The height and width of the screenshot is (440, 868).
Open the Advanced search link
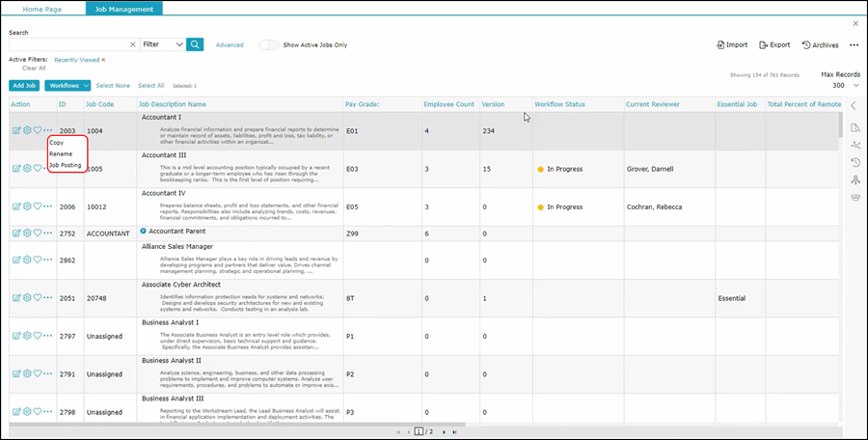230,44
